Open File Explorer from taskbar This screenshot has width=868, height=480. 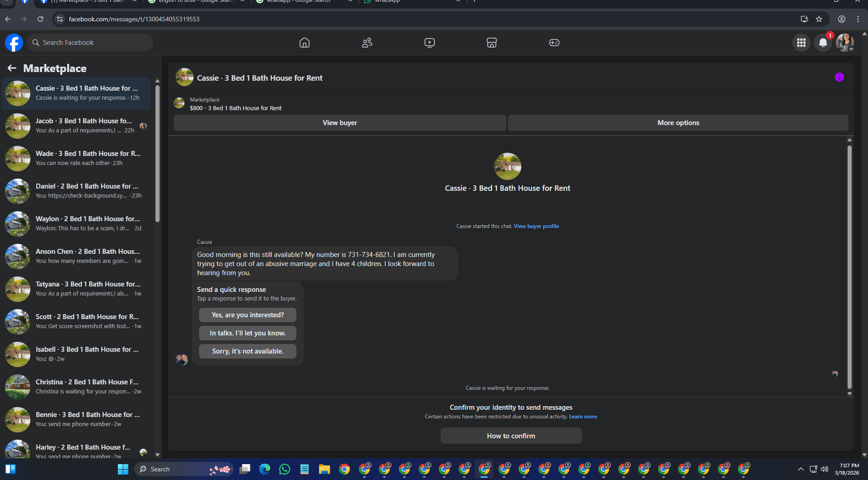tap(325, 469)
